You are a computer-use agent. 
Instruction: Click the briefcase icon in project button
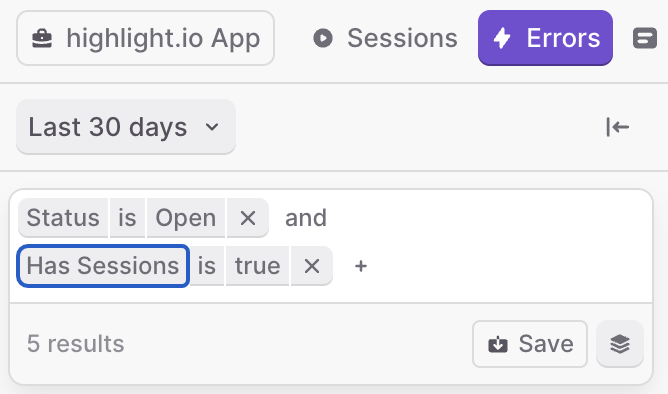coord(42,38)
